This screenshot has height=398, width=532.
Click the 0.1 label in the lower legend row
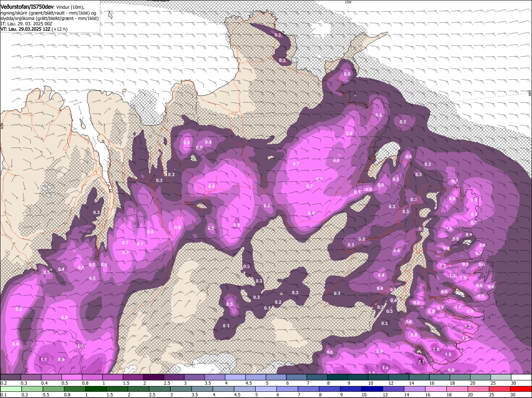click(4, 394)
